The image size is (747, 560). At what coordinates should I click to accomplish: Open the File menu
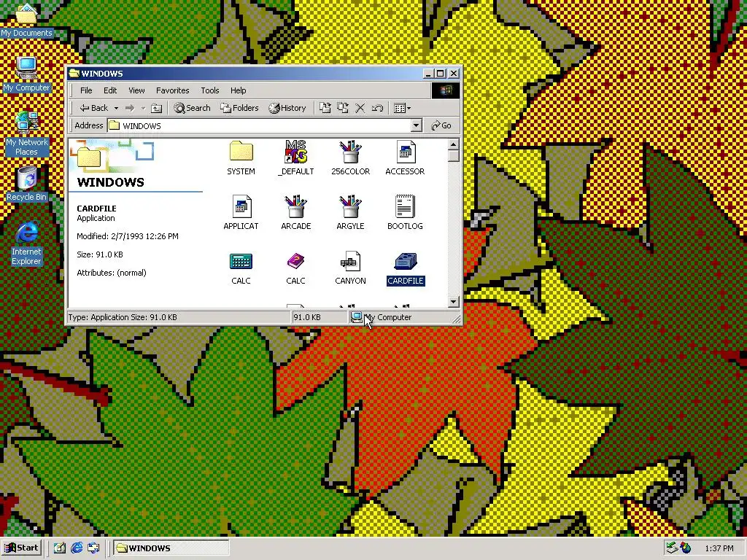[86, 90]
